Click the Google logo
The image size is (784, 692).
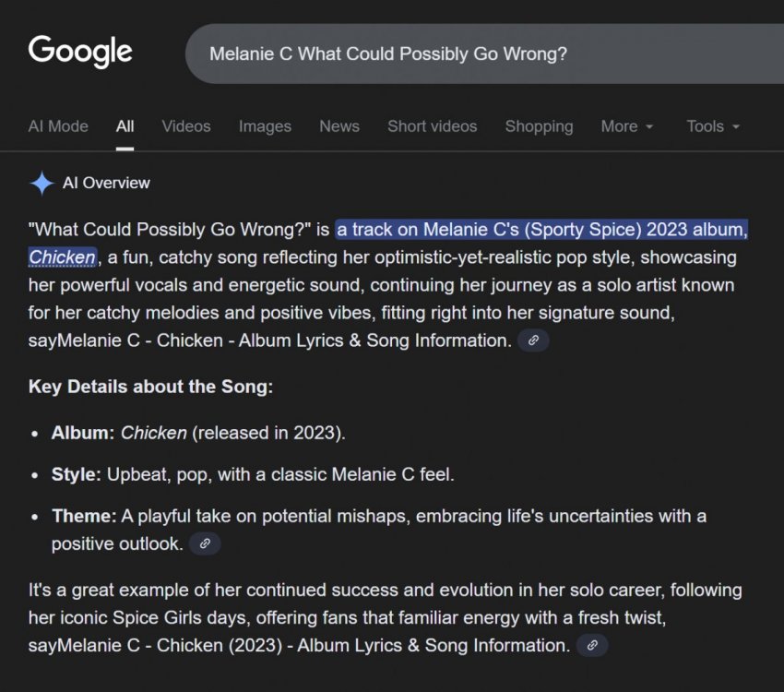[x=80, y=52]
